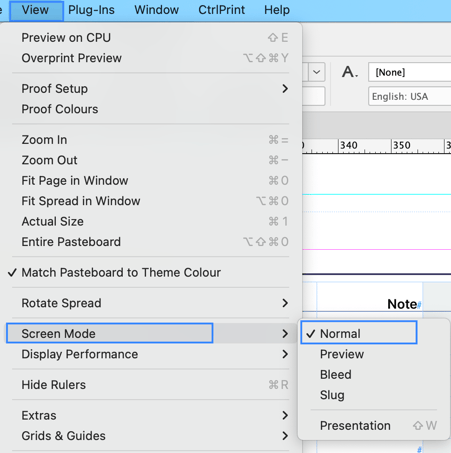The width and height of the screenshot is (451, 453).
Task: Click the character formatting A icon
Action: [350, 72]
